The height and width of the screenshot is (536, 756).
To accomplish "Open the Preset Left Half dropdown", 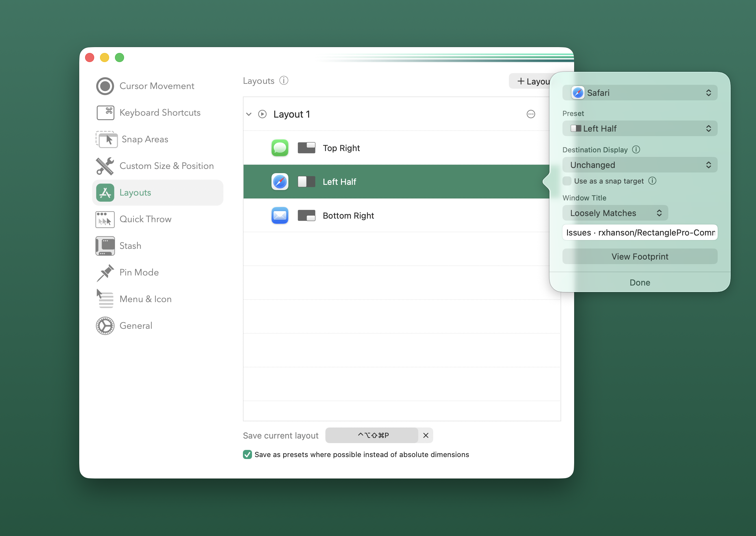I will pyautogui.click(x=640, y=128).
